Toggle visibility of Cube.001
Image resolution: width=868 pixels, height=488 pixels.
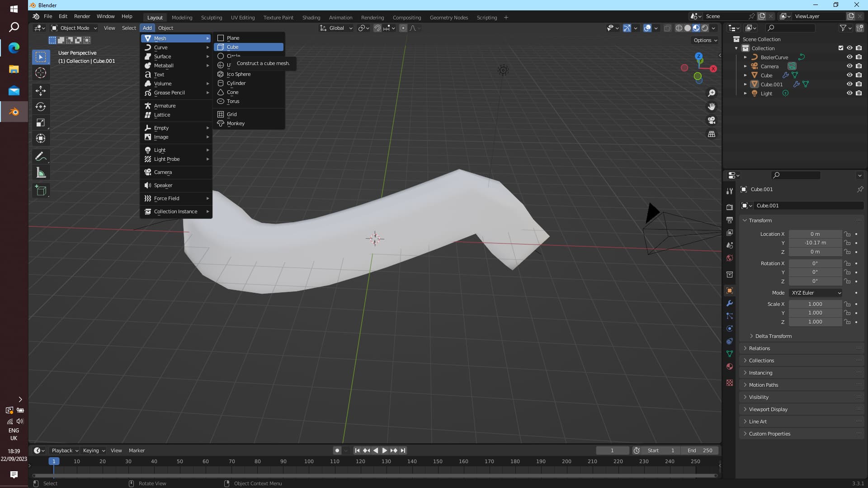pyautogui.click(x=849, y=84)
